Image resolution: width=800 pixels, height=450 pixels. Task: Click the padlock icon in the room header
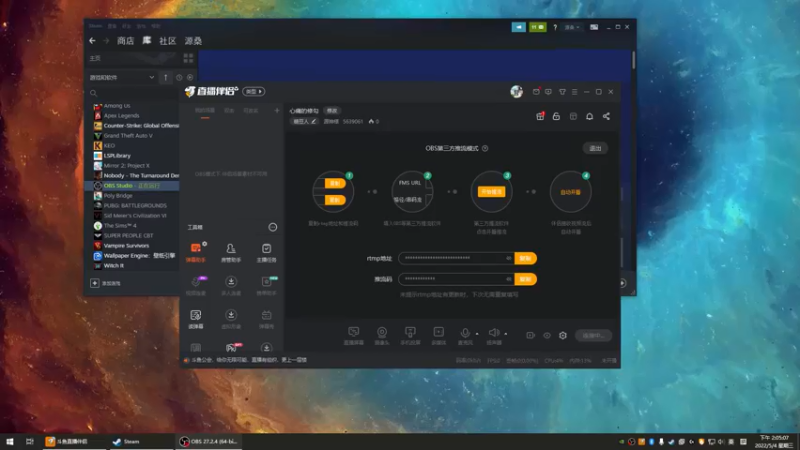pyautogui.click(x=556, y=116)
